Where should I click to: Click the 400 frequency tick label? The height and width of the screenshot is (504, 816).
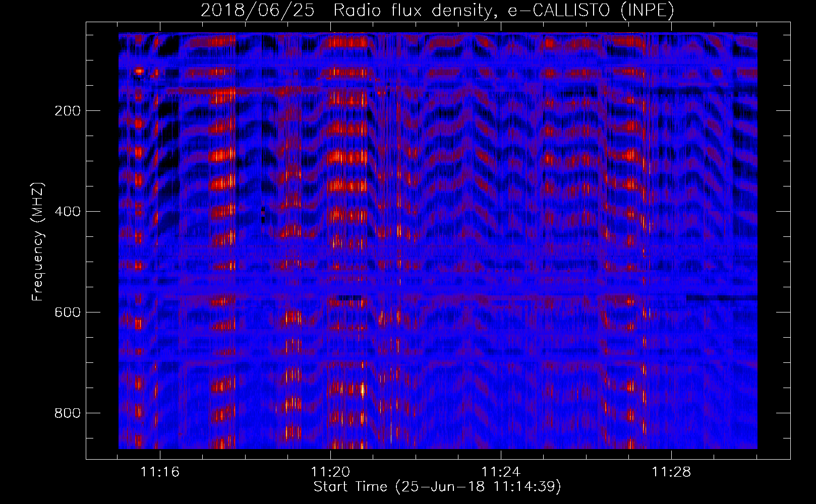coord(68,212)
